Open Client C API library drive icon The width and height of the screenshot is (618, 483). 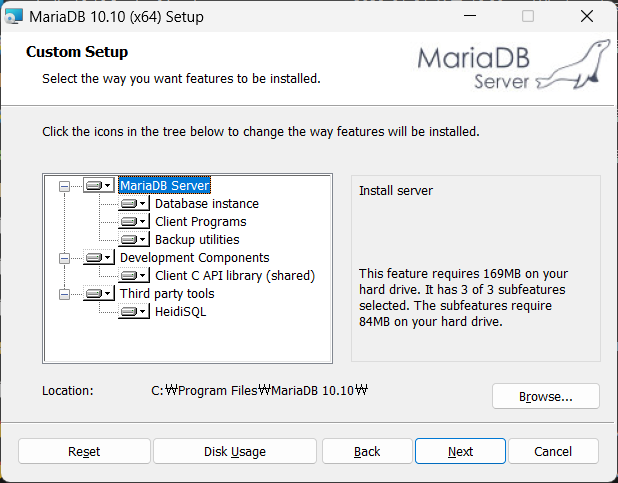pos(134,276)
